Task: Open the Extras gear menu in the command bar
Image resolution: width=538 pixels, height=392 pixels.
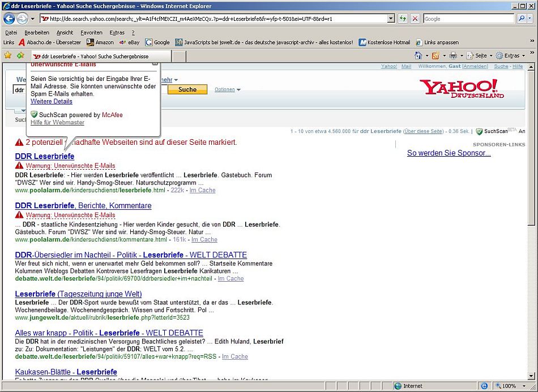Action: click(x=510, y=55)
